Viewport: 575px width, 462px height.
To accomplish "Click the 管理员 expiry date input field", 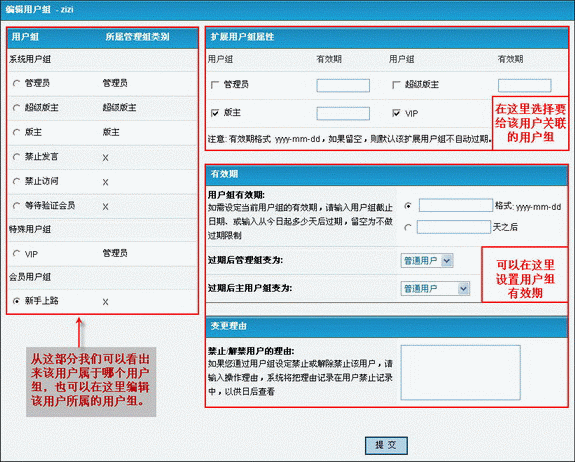I will click(x=343, y=85).
